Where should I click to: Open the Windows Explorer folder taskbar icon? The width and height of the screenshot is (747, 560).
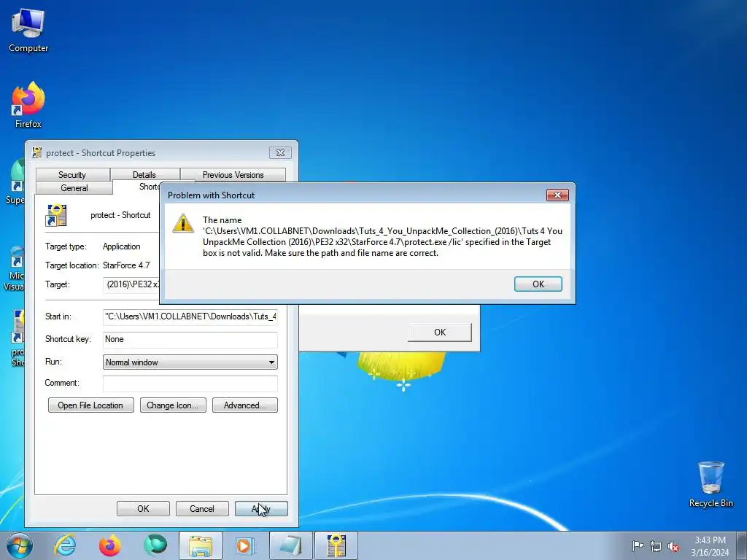(201, 545)
